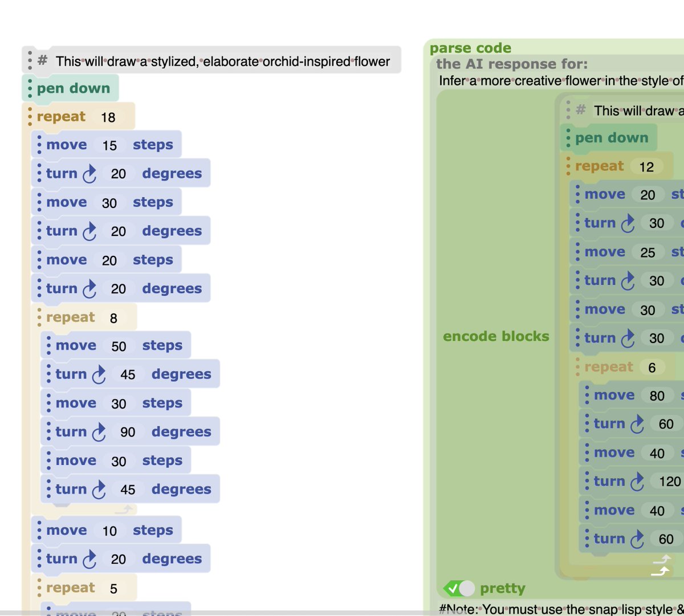This screenshot has width=684, height=616.
Task: Click the '#Note: You must use' text
Action: coord(561,609)
